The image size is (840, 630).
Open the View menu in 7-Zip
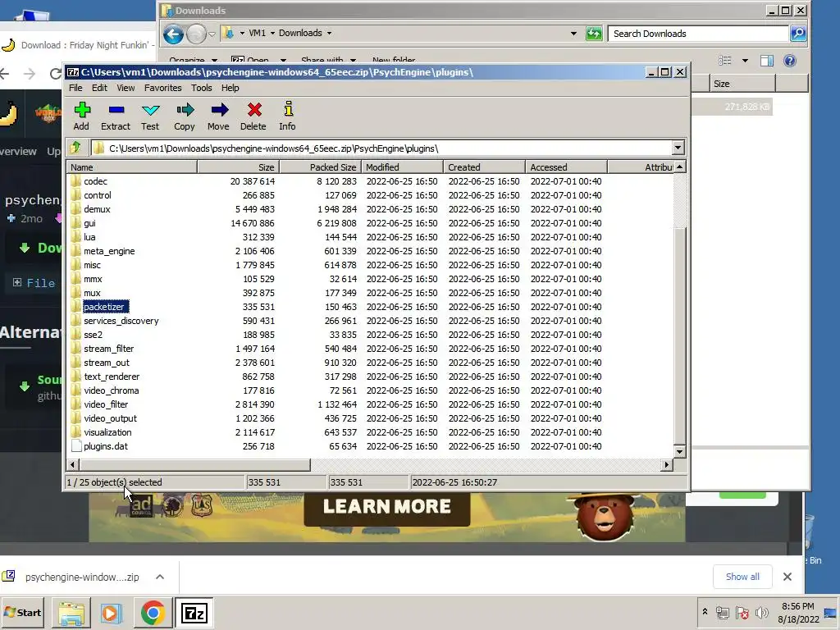(x=126, y=88)
